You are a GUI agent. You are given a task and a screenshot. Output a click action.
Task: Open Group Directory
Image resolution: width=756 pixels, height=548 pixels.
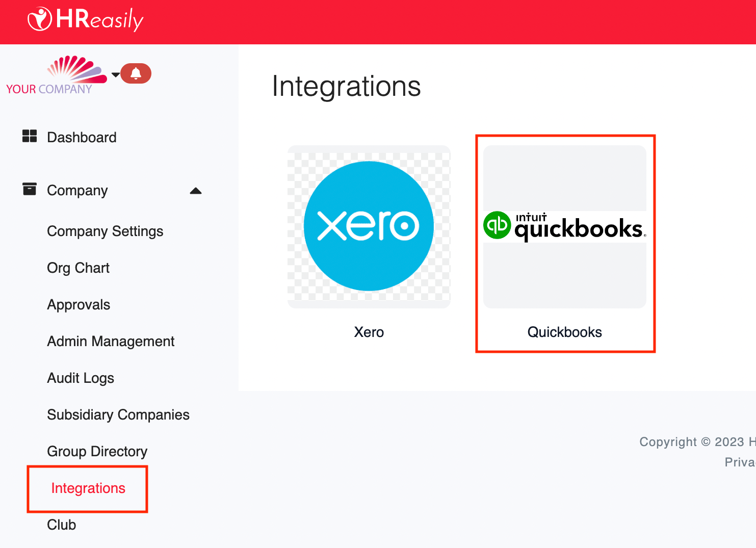97,452
